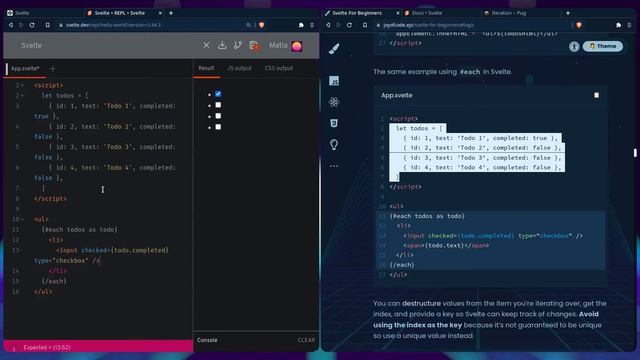Close the Svelte REPL browser tab
The width and height of the screenshot is (640, 360).
pos(160,13)
